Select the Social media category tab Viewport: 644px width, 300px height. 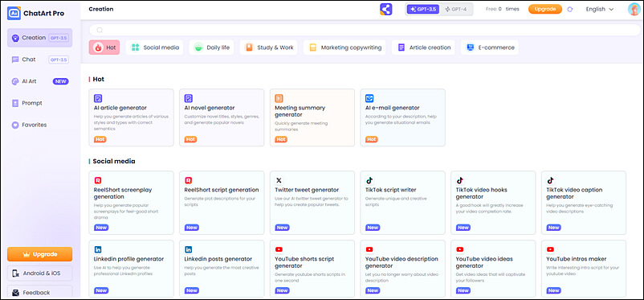click(154, 47)
